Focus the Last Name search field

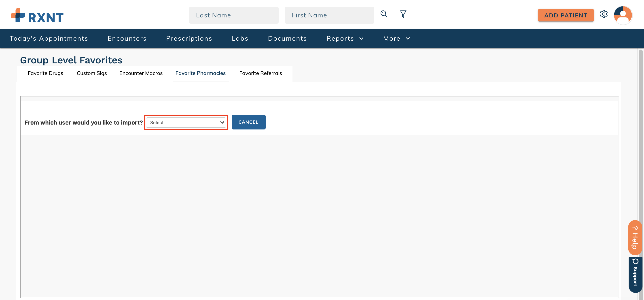tap(233, 15)
